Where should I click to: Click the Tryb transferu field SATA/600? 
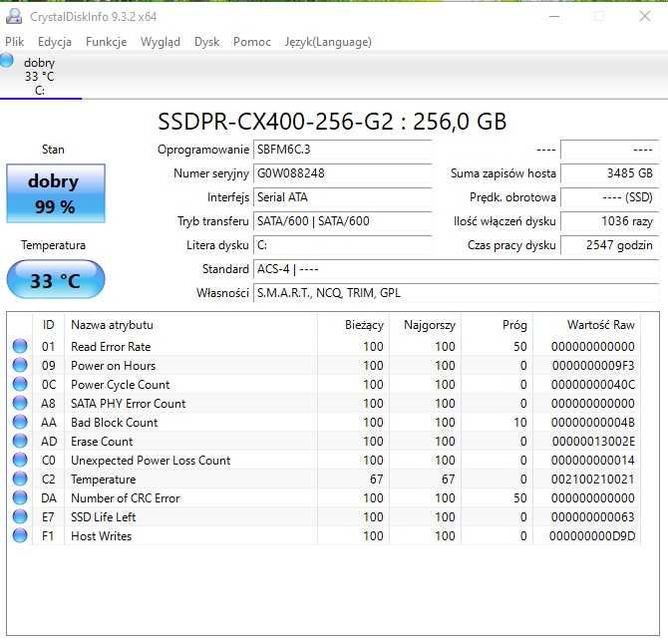tap(343, 221)
